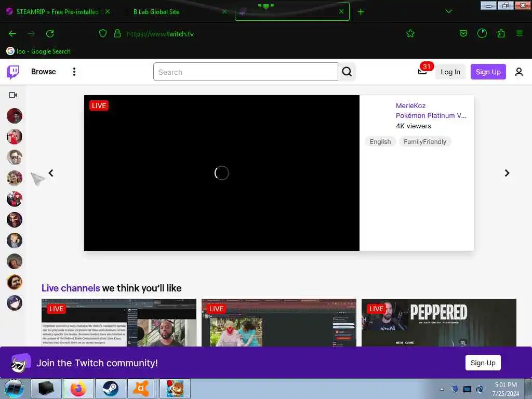Open the ninth sidebar avatar with bearded face
The image size is (532, 399).
pyautogui.click(x=14, y=282)
